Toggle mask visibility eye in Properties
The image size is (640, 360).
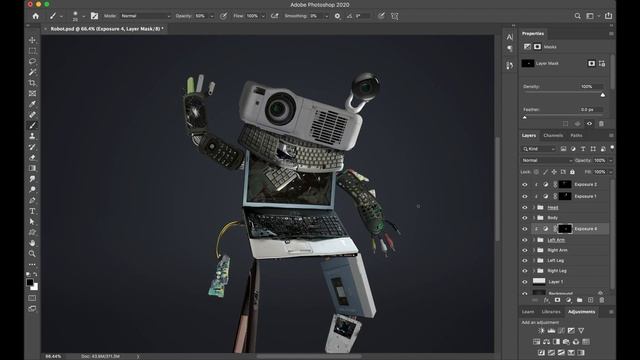click(x=589, y=124)
